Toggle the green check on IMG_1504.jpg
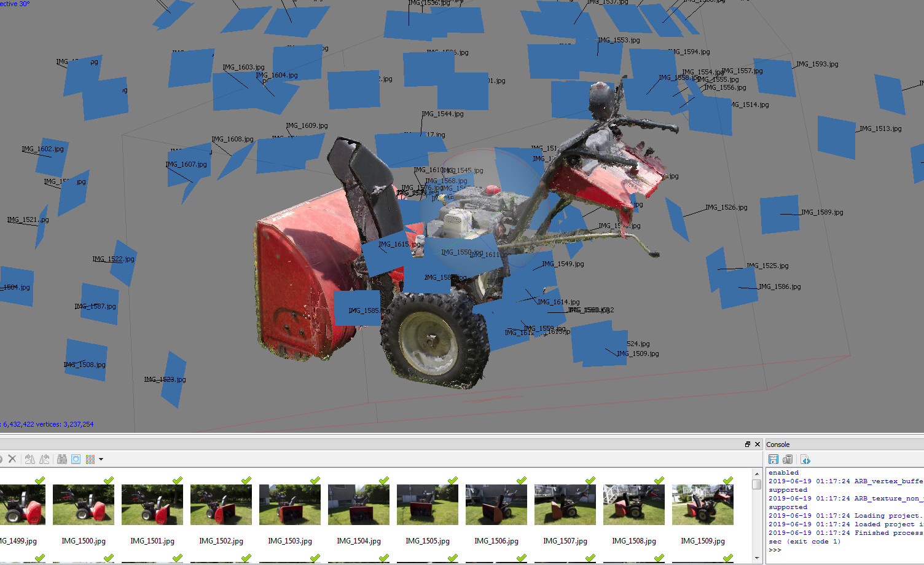The height and width of the screenshot is (565, 924). [384, 480]
